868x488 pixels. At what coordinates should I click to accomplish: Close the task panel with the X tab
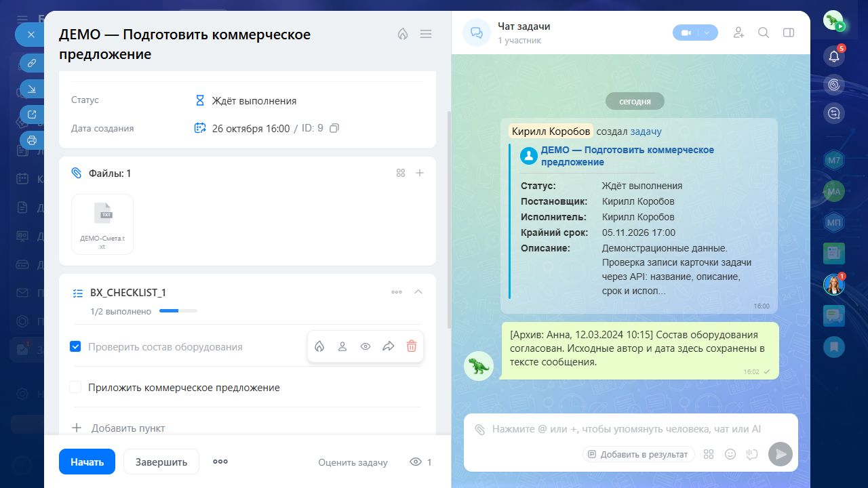tap(30, 34)
